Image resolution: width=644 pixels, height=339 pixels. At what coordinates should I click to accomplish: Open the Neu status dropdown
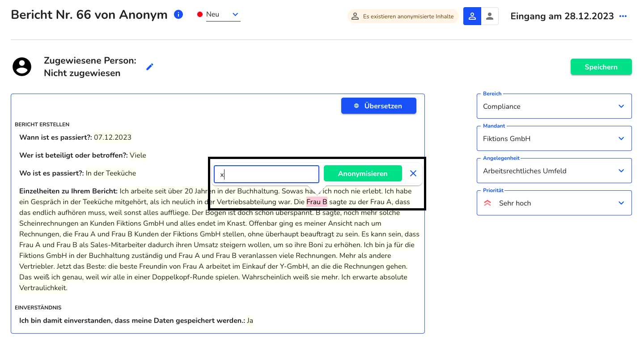tap(223, 15)
